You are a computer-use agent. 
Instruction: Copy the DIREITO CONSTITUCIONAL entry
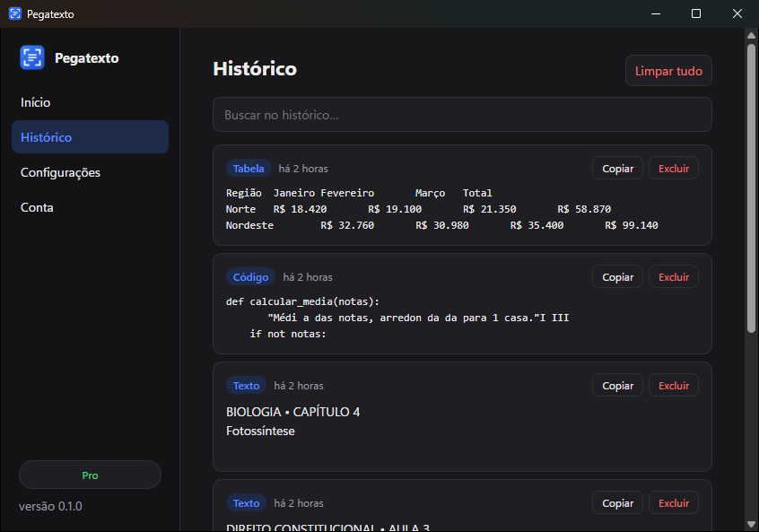[x=617, y=503]
